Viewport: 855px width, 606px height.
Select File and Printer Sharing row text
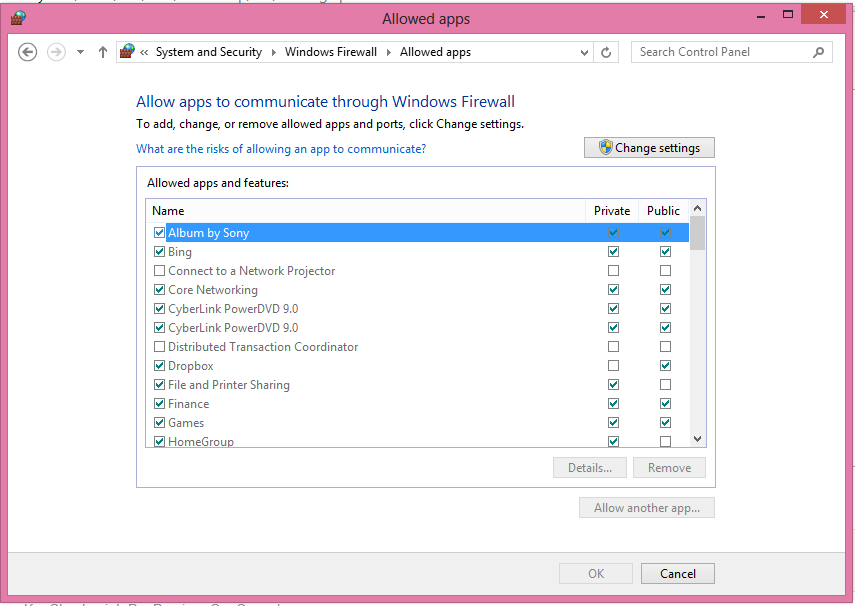click(x=228, y=385)
